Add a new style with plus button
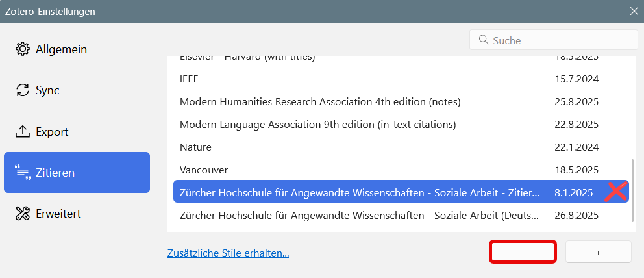 coord(598,252)
